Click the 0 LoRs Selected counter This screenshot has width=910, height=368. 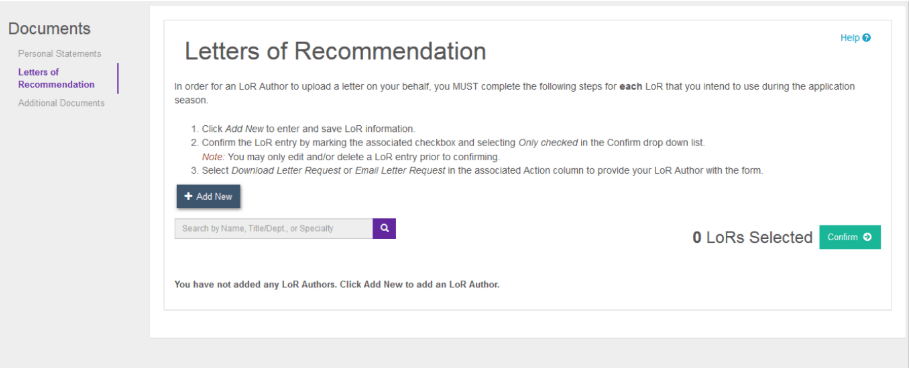pyautogui.click(x=752, y=237)
